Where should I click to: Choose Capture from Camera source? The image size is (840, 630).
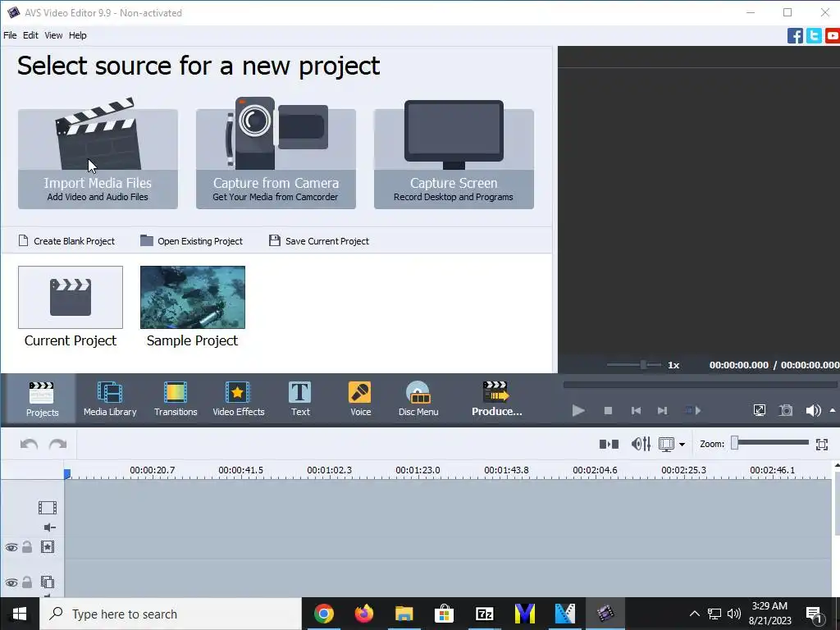(276, 158)
